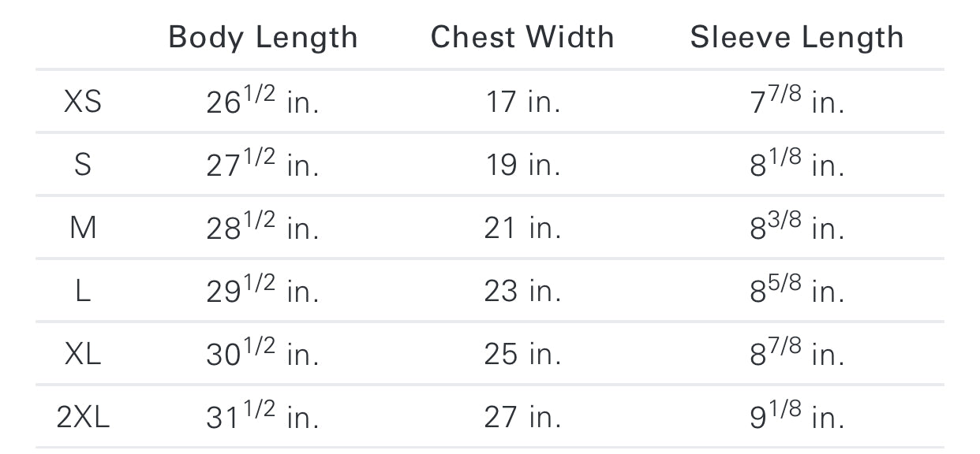The height and width of the screenshot is (454, 980).
Task: Click the 23 in. chest width cell
Action: [522, 291]
